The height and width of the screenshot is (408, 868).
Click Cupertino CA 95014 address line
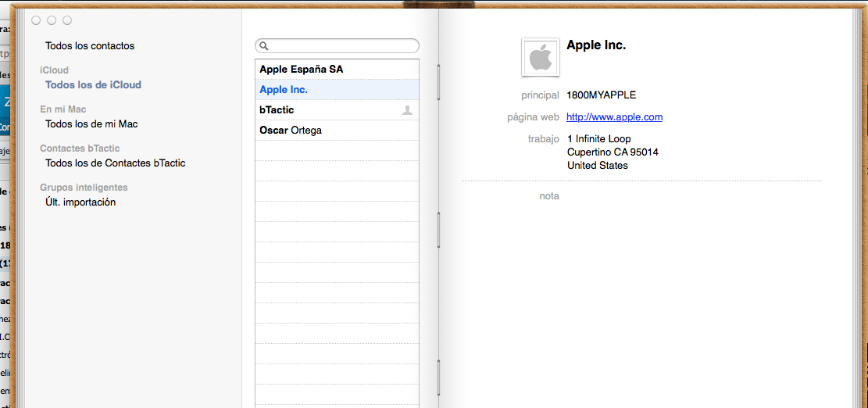point(613,152)
